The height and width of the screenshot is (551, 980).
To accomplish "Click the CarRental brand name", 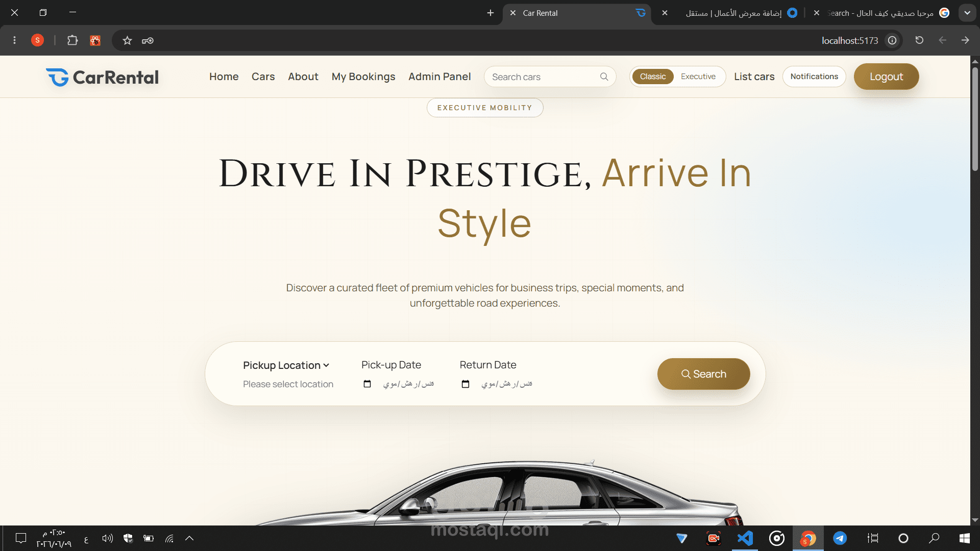I will pyautogui.click(x=116, y=77).
